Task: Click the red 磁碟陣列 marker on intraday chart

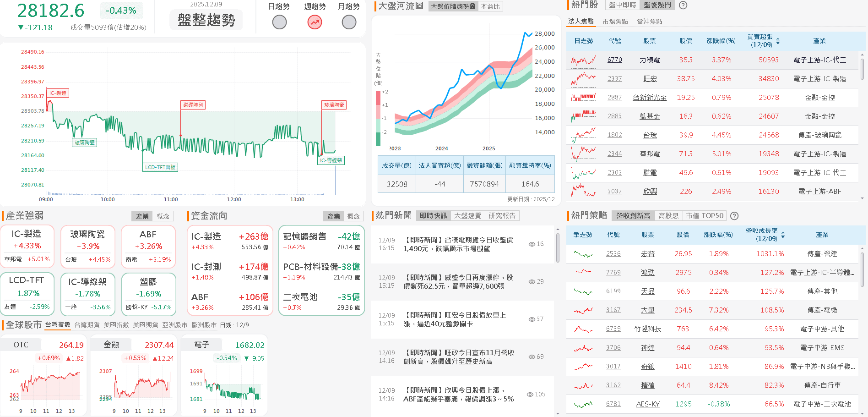Action: (193, 104)
